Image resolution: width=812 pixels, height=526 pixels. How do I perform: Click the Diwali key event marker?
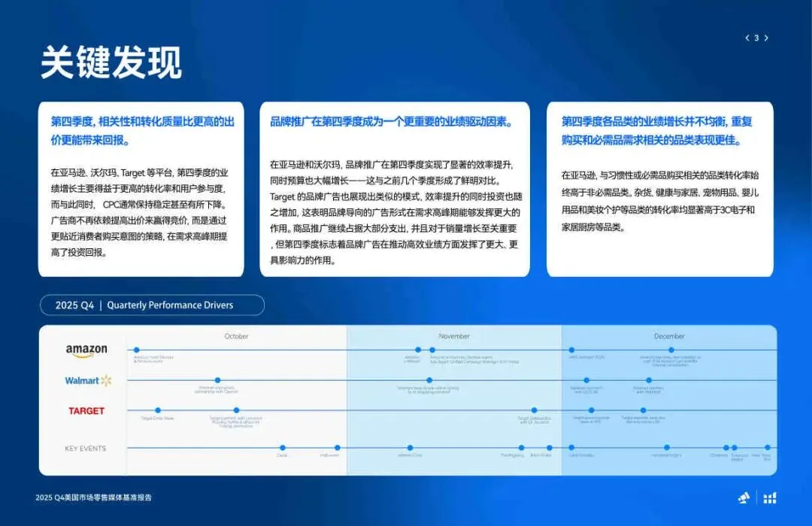click(283, 448)
